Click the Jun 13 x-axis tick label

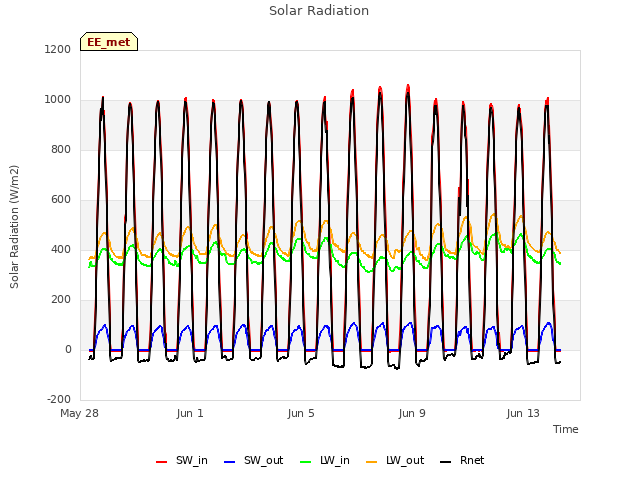tap(523, 413)
